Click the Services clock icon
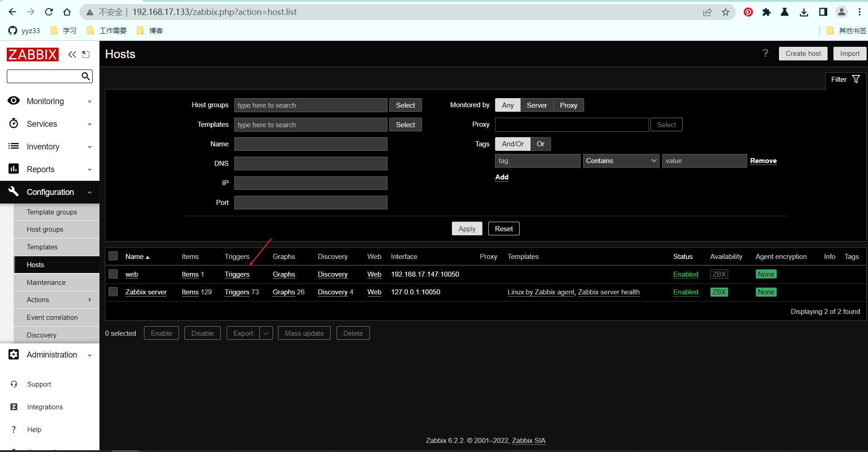The image size is (868, 452). point(14,124)
